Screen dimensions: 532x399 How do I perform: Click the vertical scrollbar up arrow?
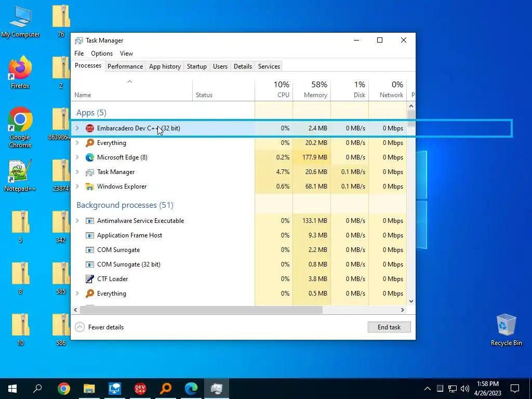(411, 106)
